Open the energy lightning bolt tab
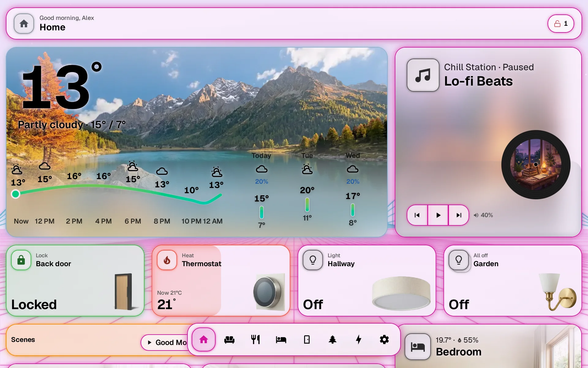 point(359,339)
